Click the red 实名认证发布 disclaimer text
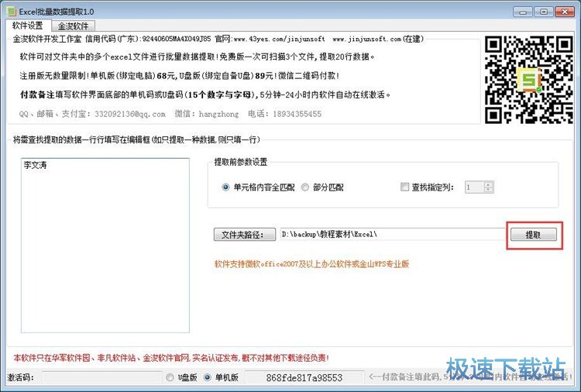The height and width of the screenshot is (392, 581). coord(171,358)
